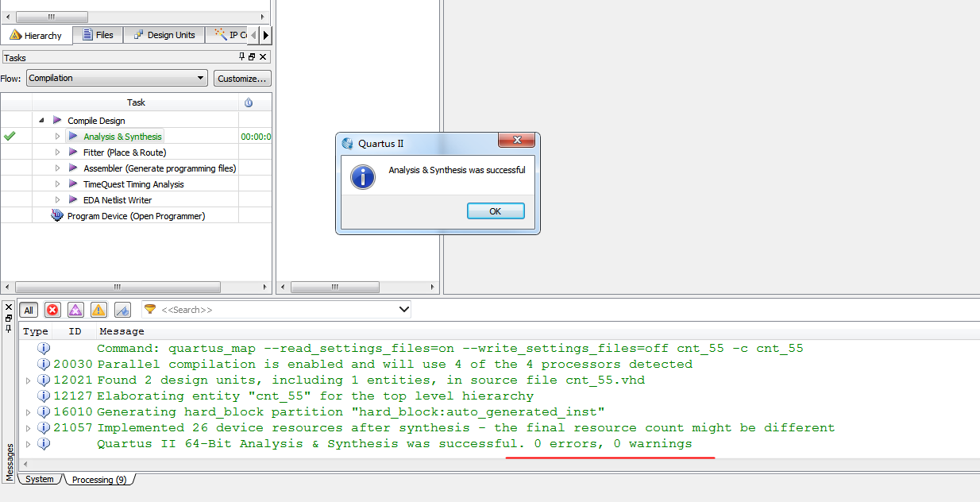The width and height of the screenshot is (980, 502).
Task: Toggle the flagged messages filter
Action: point(122,310)
